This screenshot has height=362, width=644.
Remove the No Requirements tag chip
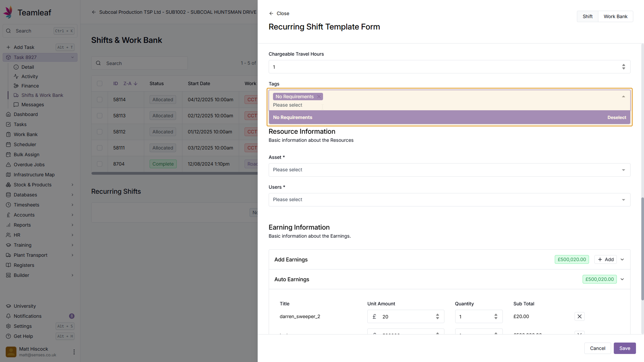319,97
